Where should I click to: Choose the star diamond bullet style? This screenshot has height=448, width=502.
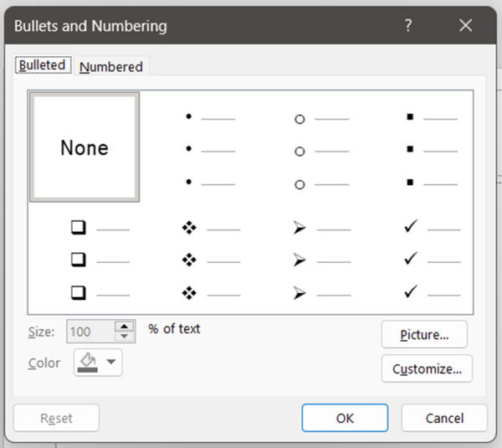(x=210, y=260)
